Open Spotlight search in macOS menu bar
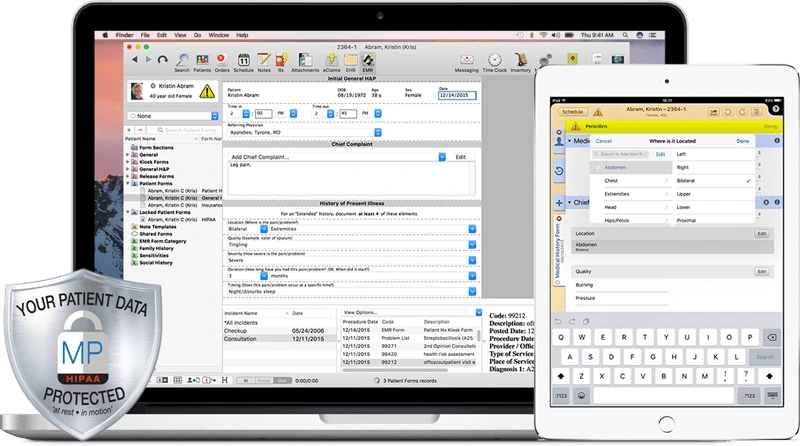The image size is (800, 446). click(625, 35)
